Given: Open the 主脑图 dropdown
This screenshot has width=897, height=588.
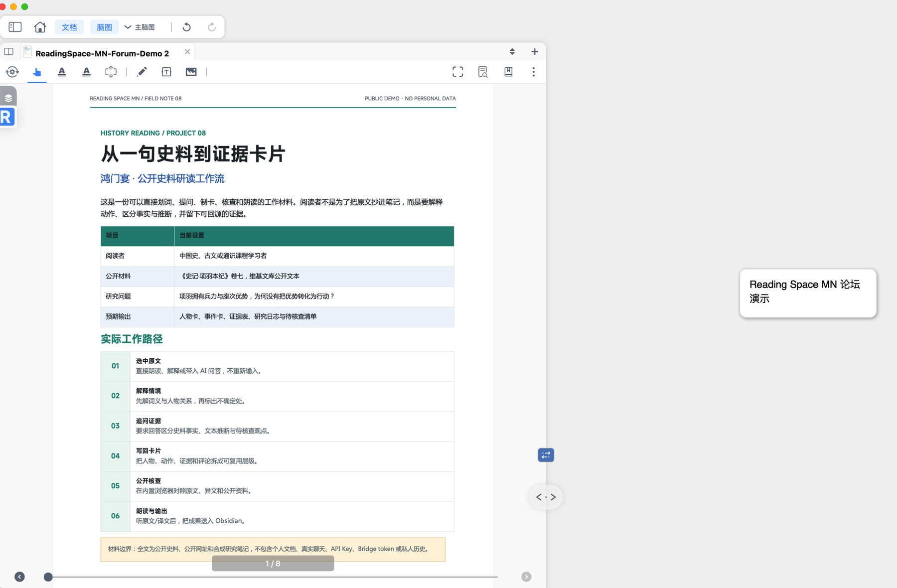Looking at the screenshot, I should point(140,27).
